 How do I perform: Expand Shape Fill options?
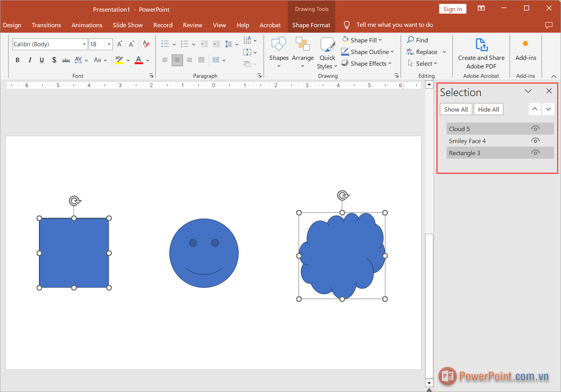click(x=380, y=40)
